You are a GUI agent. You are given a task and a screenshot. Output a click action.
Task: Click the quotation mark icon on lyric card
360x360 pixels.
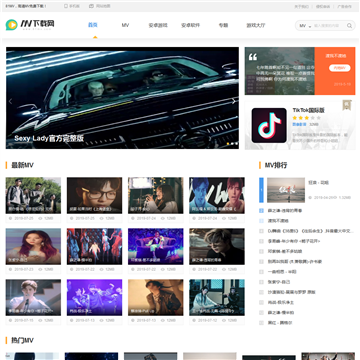click(253, 57)
